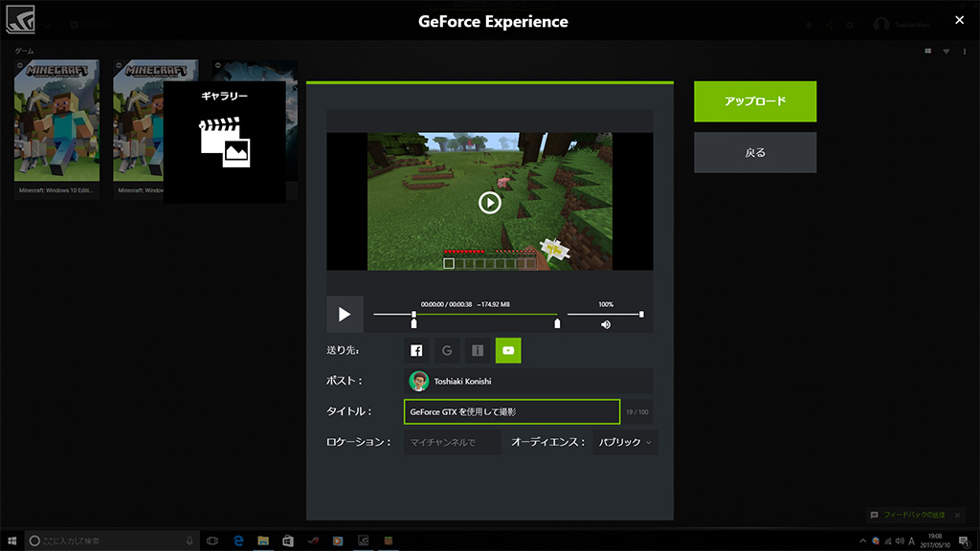Dismiss the feedback banner close icon
Screen dimensions: 980x551
pyautogui.click(x=957, y=515)
